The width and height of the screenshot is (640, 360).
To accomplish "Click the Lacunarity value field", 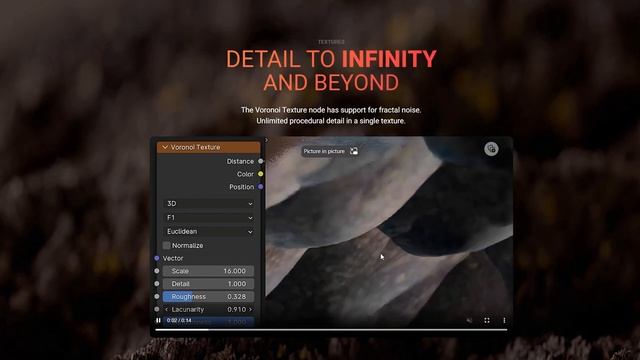I will tap(209, 309).
